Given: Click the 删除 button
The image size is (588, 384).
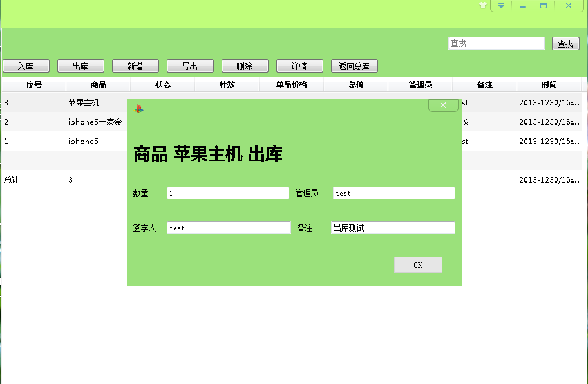Looking at the screenshot, I should coord(245,66).
